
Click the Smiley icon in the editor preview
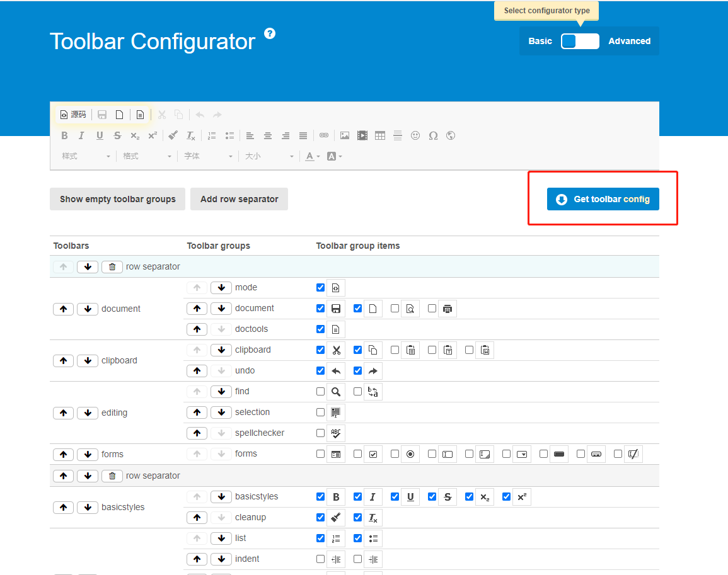tap(415, 135)
